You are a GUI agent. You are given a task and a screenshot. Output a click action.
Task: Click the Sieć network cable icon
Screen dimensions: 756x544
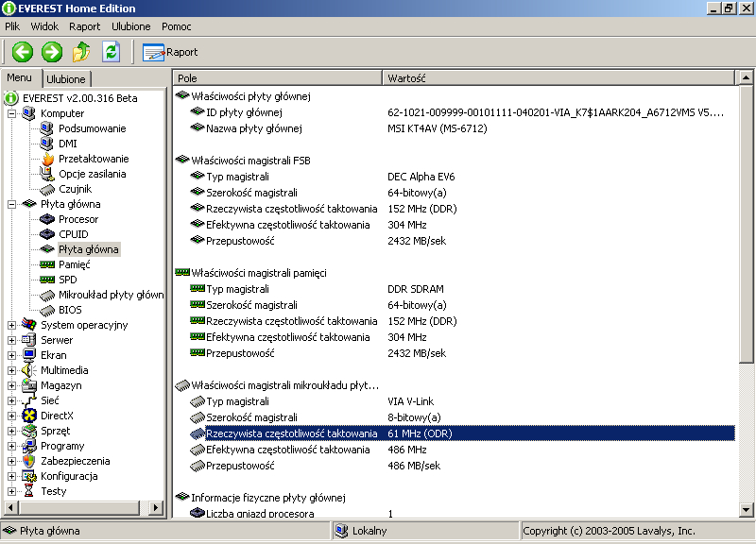point(29,400)
